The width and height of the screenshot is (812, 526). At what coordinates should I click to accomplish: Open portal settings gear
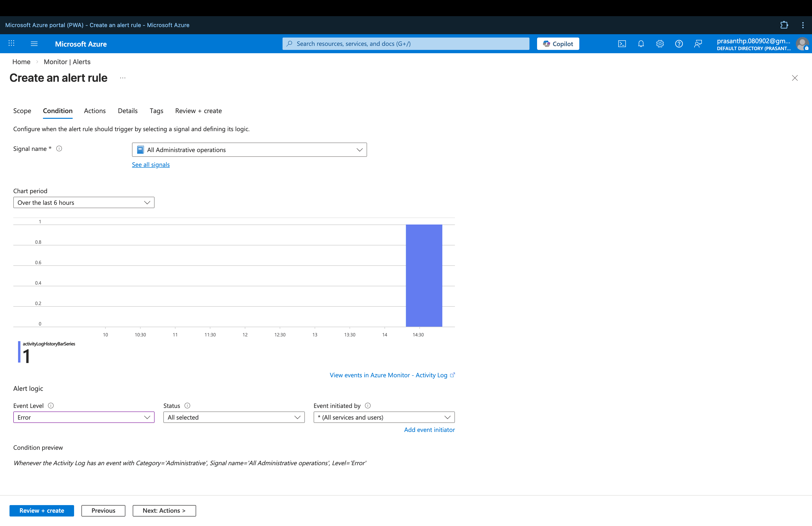coord(660,44)
